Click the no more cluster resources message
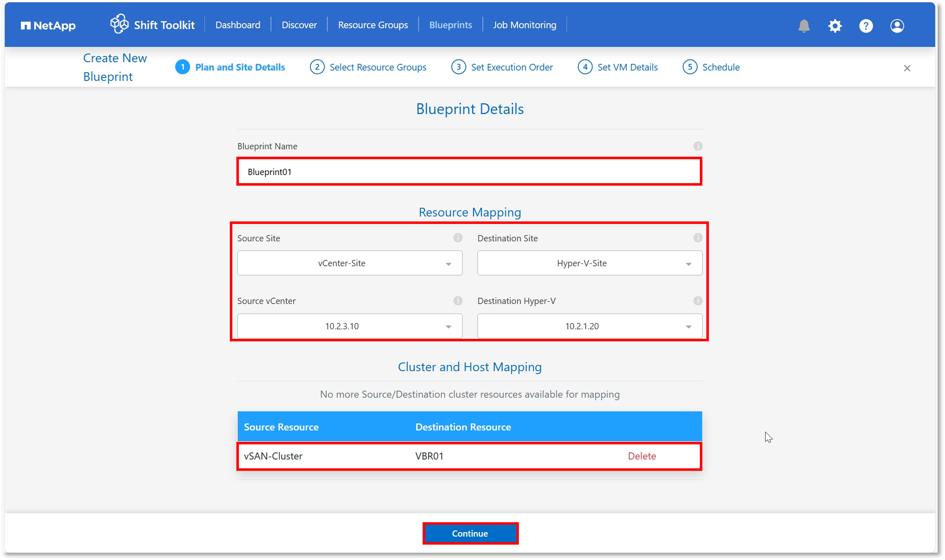This screenshot has height=560, width=945. point(470,394)
